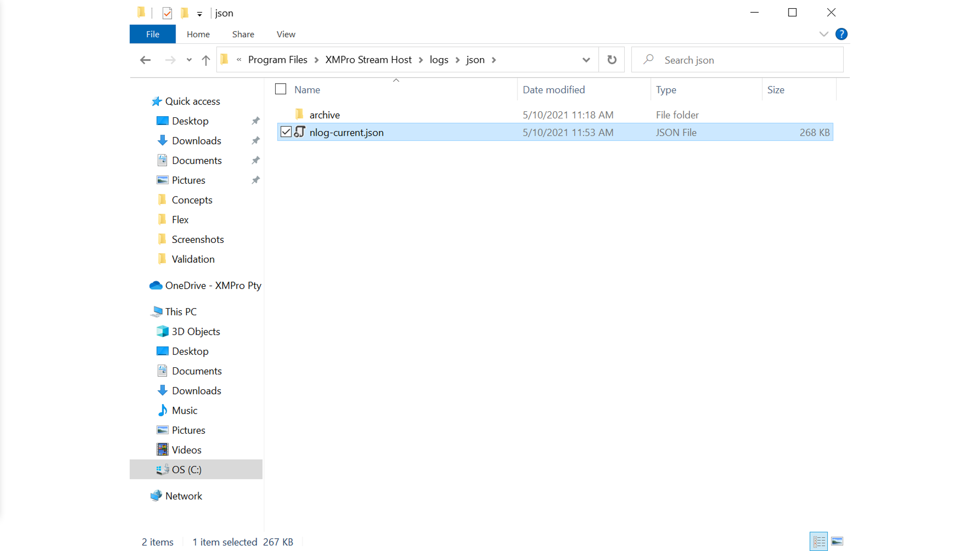Navigate up to the logs folder
This screenshot has height=551, width=980.
coord(205,59)
